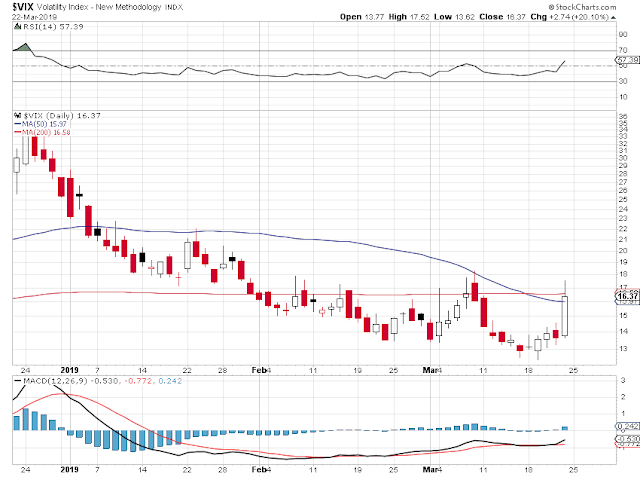Click the MA(200) 16.58 legend text

(x=46, y=132)
